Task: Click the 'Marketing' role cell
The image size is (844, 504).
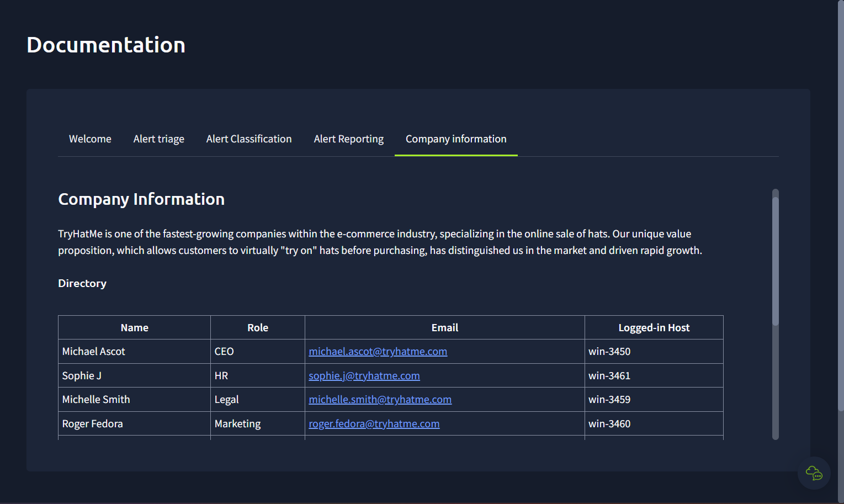Action: click(258, 424)
